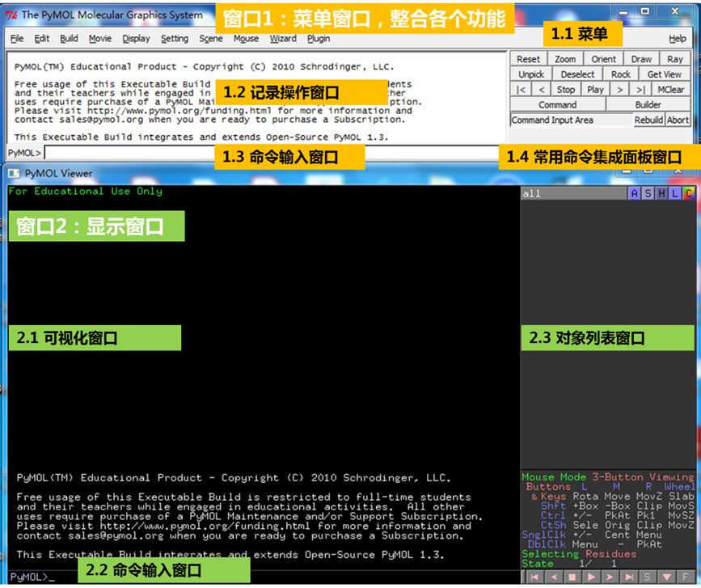Switch to the Builder panel tab

pos(648,104)
